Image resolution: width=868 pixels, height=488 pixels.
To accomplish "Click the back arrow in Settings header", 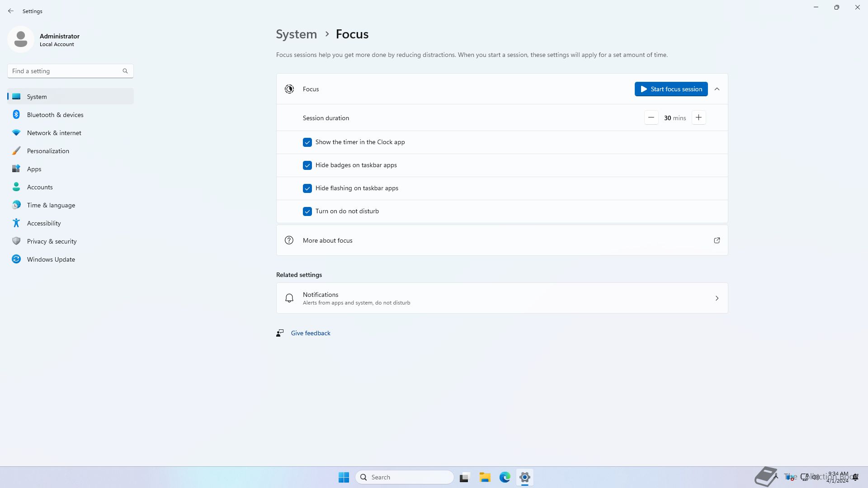I will (x=11, y=11).
